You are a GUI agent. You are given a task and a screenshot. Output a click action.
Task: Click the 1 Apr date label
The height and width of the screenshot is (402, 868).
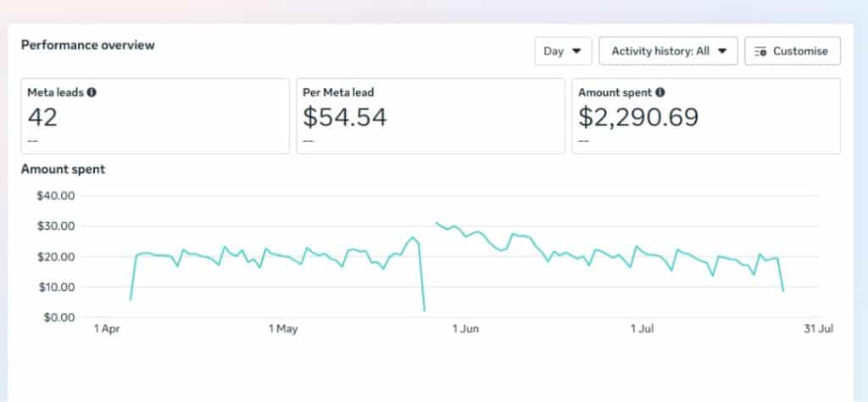click(108, 329)
